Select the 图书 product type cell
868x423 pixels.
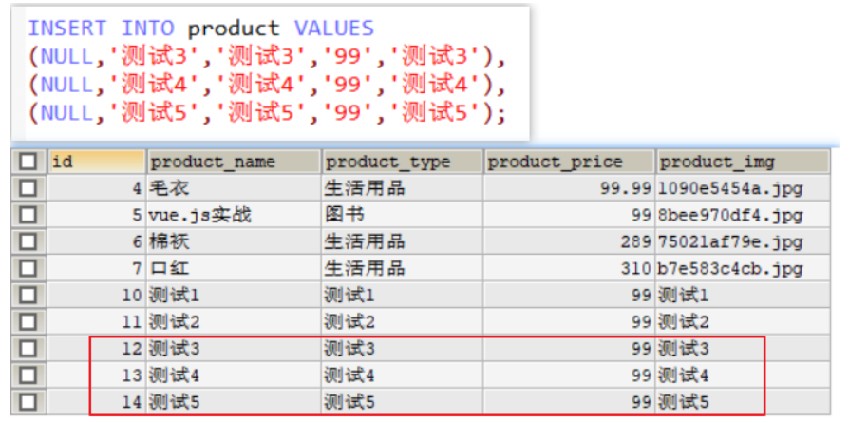click(403, 215)
